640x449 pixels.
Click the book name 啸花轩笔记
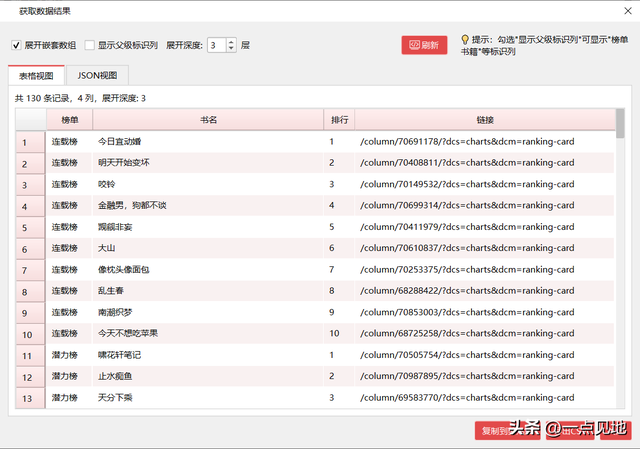[120, 355]
